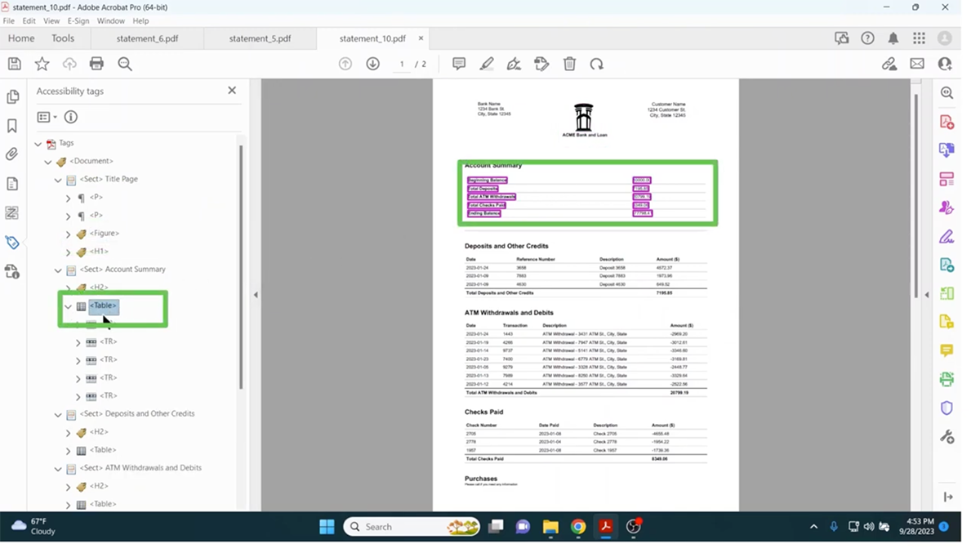Open the tags Options dropdown menu

[x=47, y=117]
